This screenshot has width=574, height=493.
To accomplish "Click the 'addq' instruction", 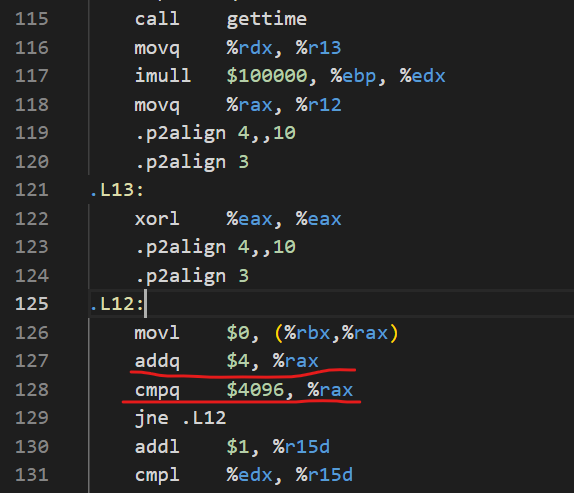I will [x=157, y=361].
